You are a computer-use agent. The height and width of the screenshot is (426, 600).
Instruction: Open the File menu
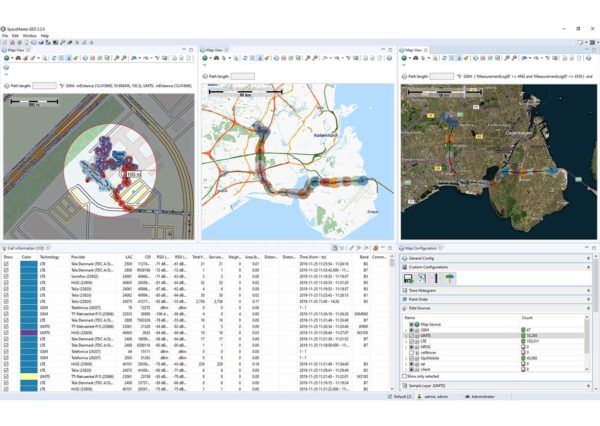coord(5,36)
